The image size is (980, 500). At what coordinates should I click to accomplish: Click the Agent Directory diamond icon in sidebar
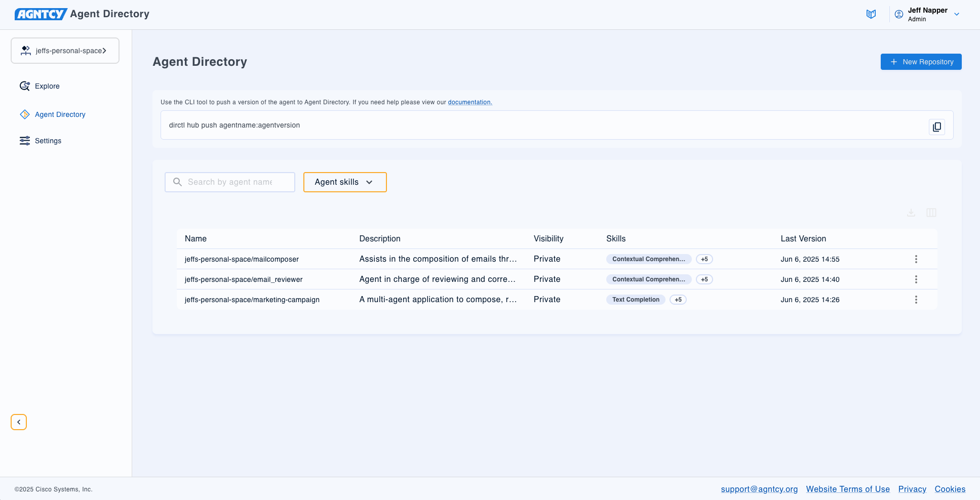click(x=25, y=114)
